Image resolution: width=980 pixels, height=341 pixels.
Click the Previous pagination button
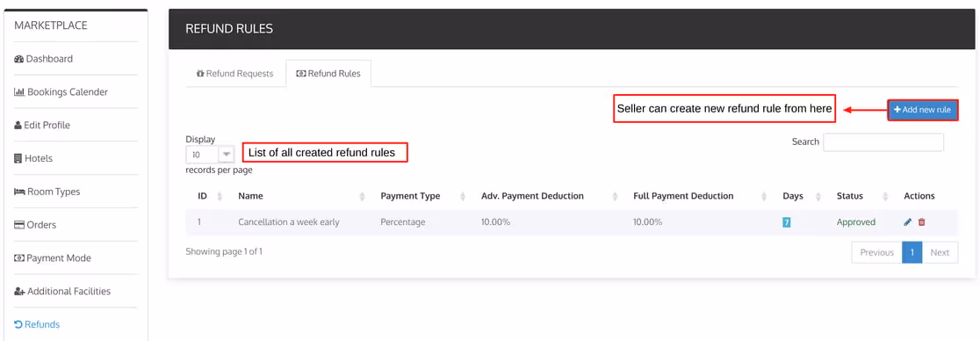click(877, 252)
